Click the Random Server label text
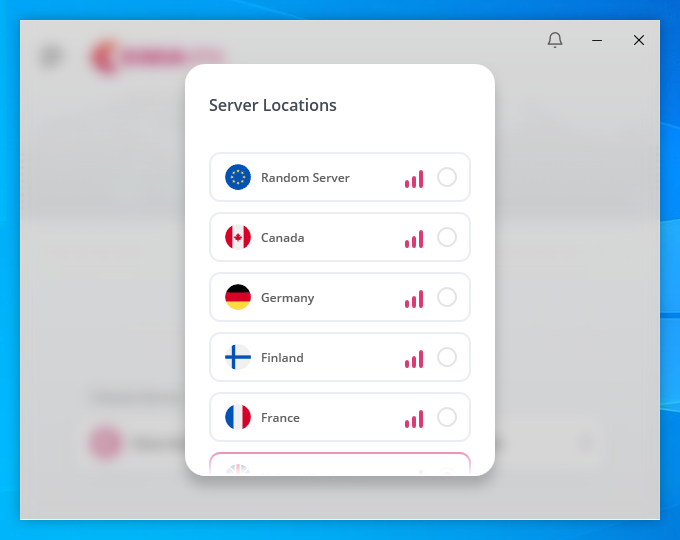Viewport: 680px width, 540px height. 305,178
